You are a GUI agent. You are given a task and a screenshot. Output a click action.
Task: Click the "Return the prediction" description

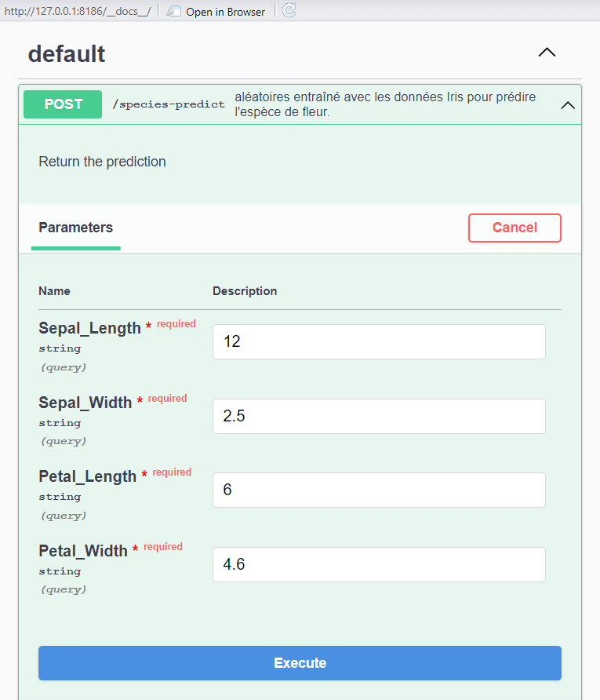pyautogui.click(x=102, y=162)
